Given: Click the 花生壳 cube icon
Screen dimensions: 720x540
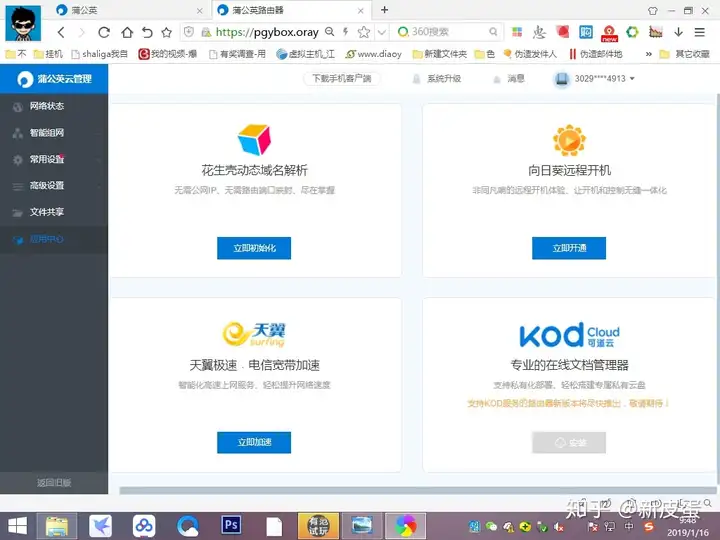Looking at the screenshot, I should [x=254, y=139].
